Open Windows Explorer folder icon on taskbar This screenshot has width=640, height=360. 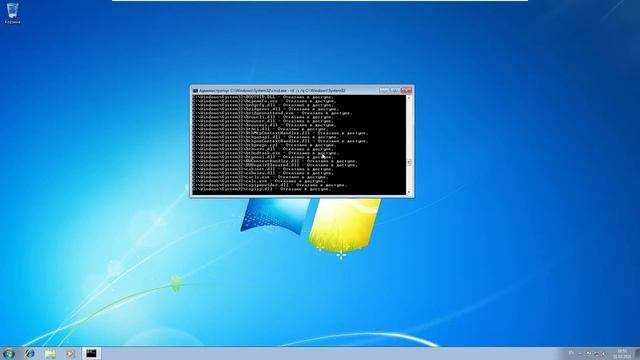tap(50, 353)
